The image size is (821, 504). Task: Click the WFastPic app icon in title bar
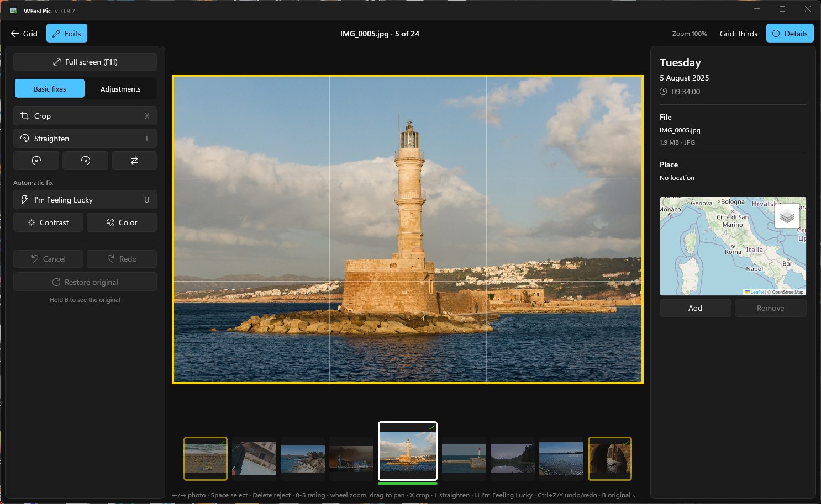[x=14, y=10]
